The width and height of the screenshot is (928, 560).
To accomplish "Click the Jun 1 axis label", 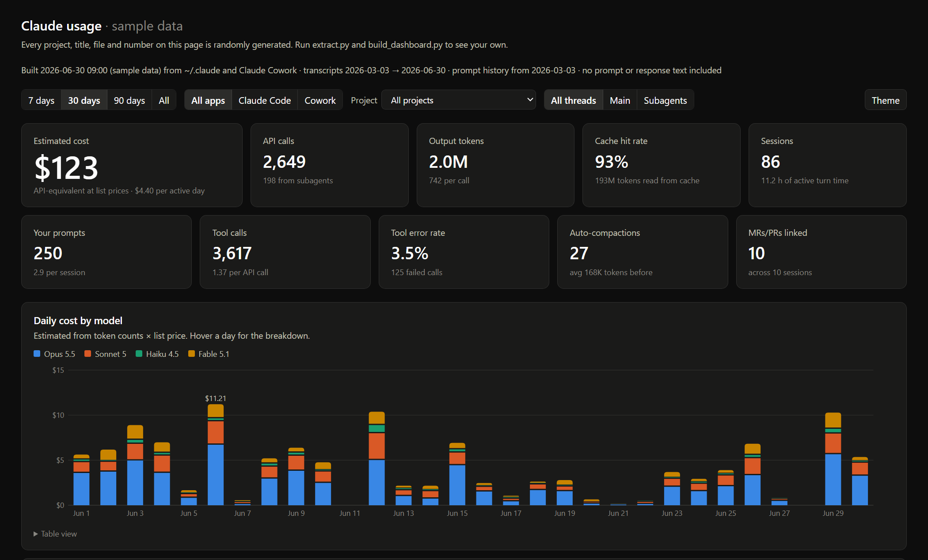I will (81, 513).
